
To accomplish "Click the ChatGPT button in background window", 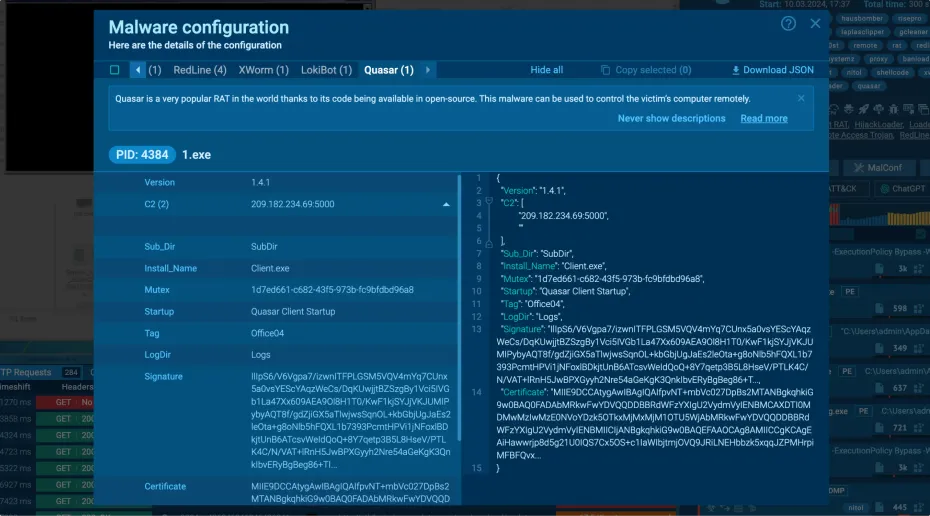I will click(903, 189).
